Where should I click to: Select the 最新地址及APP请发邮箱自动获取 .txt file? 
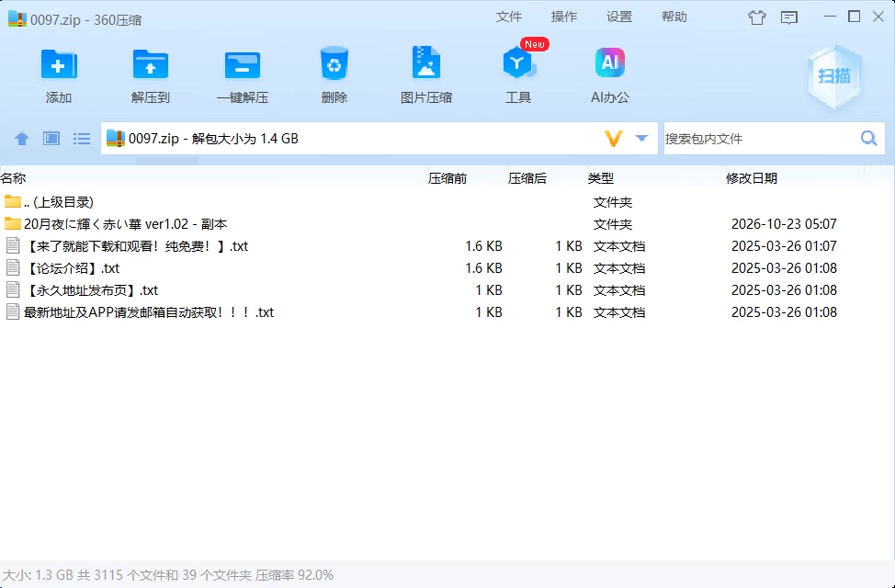pyautogui.click(x=447, y=312)
